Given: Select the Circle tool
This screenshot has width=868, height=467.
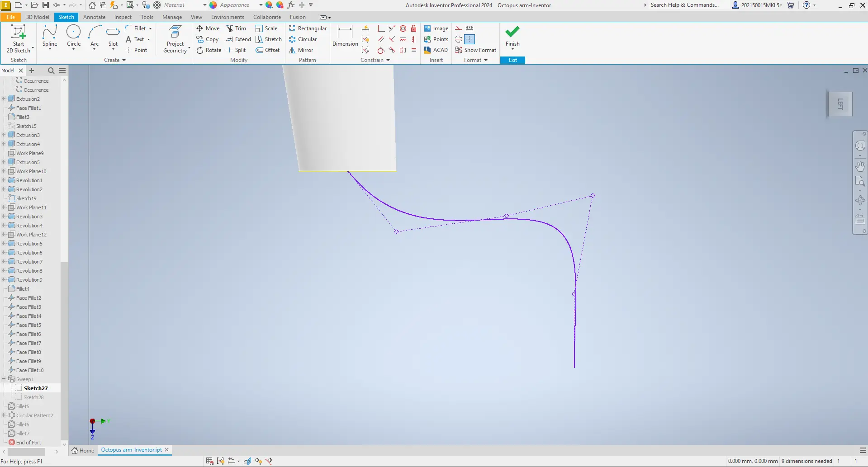Looking at the screenshot, I should pyautogui.click(x=73, y=36).
